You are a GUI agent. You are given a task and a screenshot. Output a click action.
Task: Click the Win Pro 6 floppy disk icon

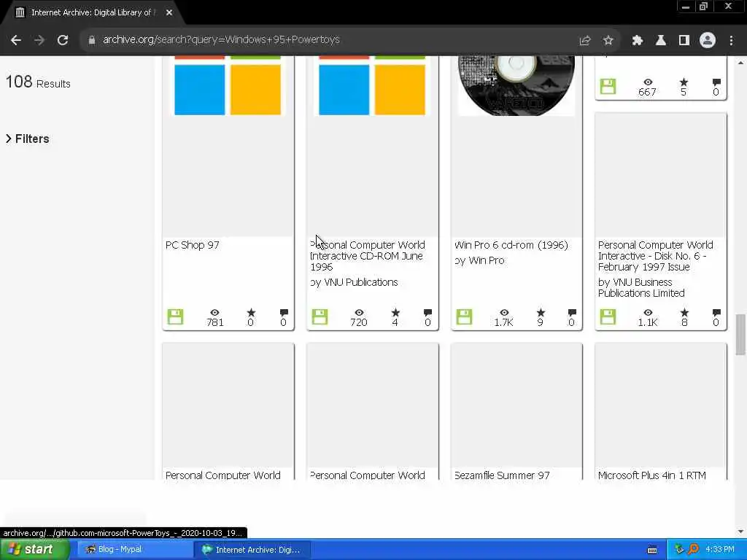coord(464,316)
